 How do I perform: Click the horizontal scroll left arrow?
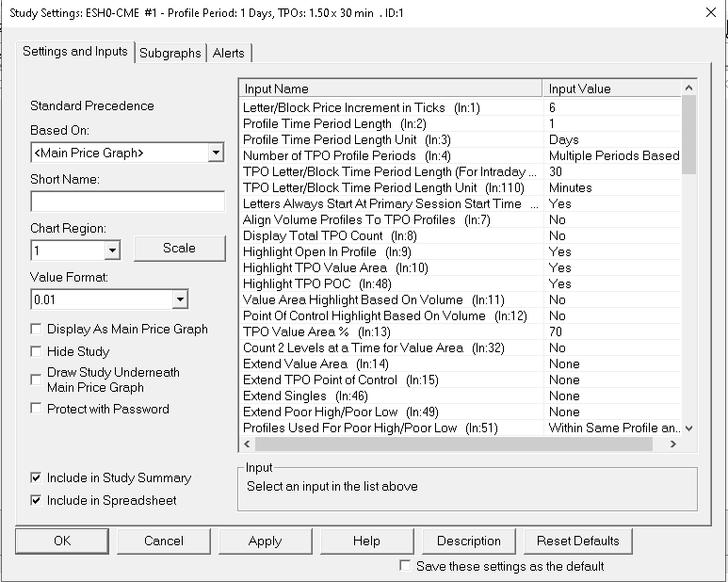point(247,445)
